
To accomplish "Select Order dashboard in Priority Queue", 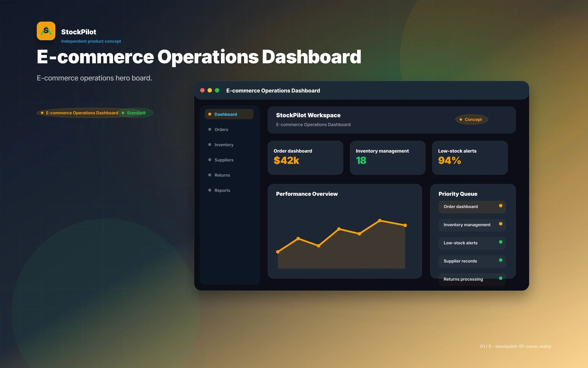I will point(472,207).
